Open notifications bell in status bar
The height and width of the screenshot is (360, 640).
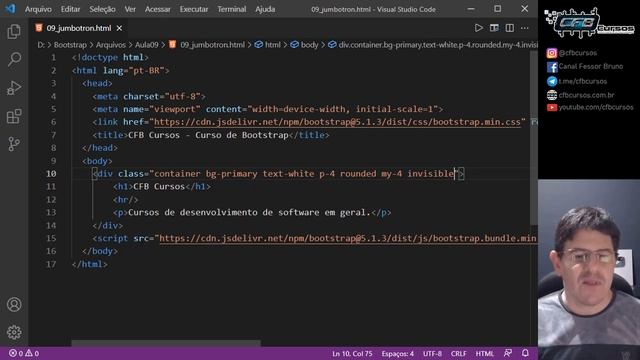click(x=525, y=353)
